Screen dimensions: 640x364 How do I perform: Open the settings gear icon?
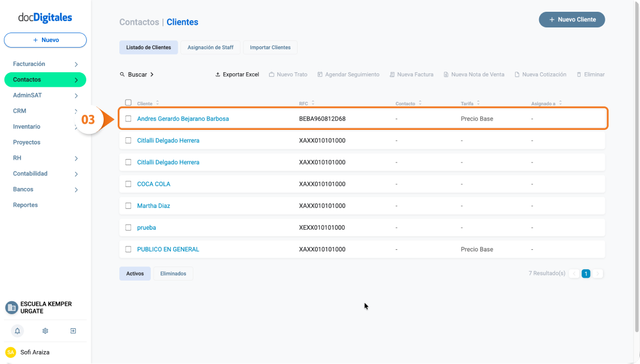click(45, 331)
